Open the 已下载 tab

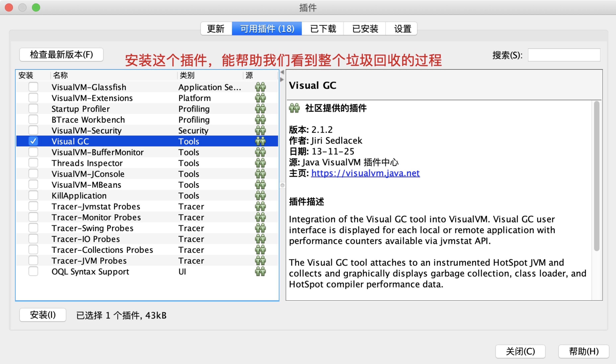point(323,29)
